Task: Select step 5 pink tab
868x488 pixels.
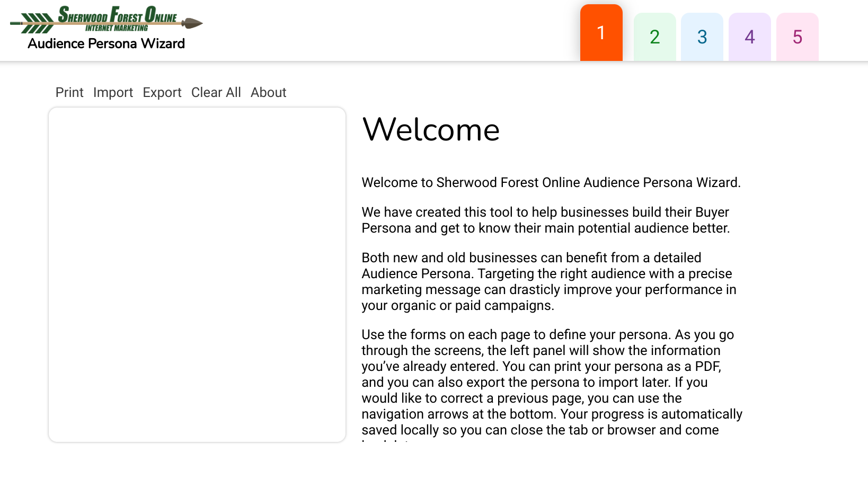Action: pyautogui.click(x=797, y=37)
